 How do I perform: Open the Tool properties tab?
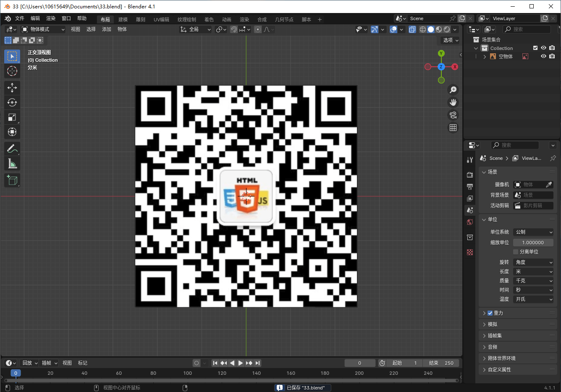[470, 160]
